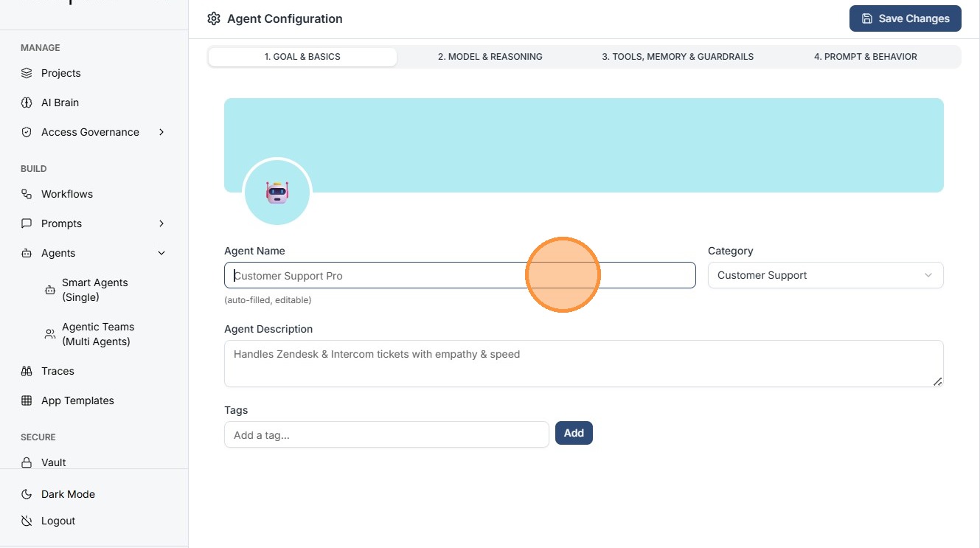Click the Add a tag input field
980x548 pixels.
386,435
